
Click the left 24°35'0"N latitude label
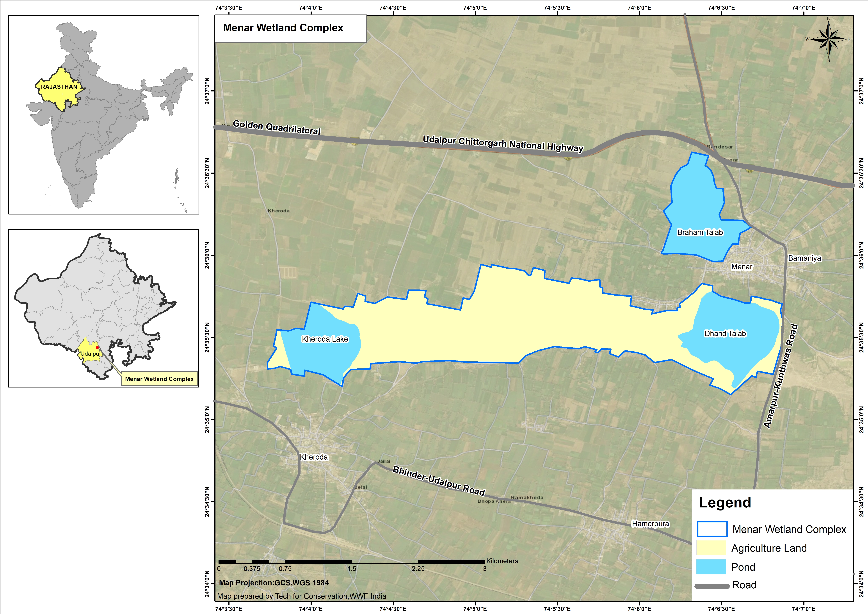pos(207,420)
